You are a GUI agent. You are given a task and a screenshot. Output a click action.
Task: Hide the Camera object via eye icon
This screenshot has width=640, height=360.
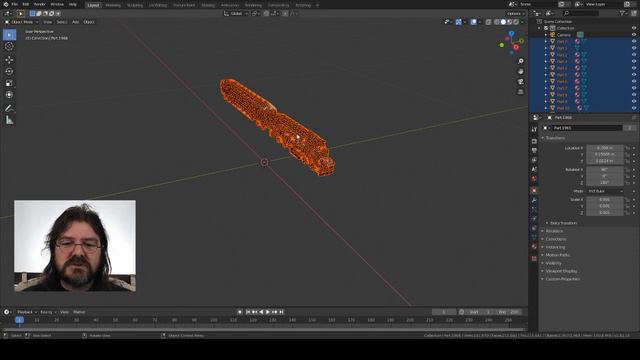[x=634, y=35]
